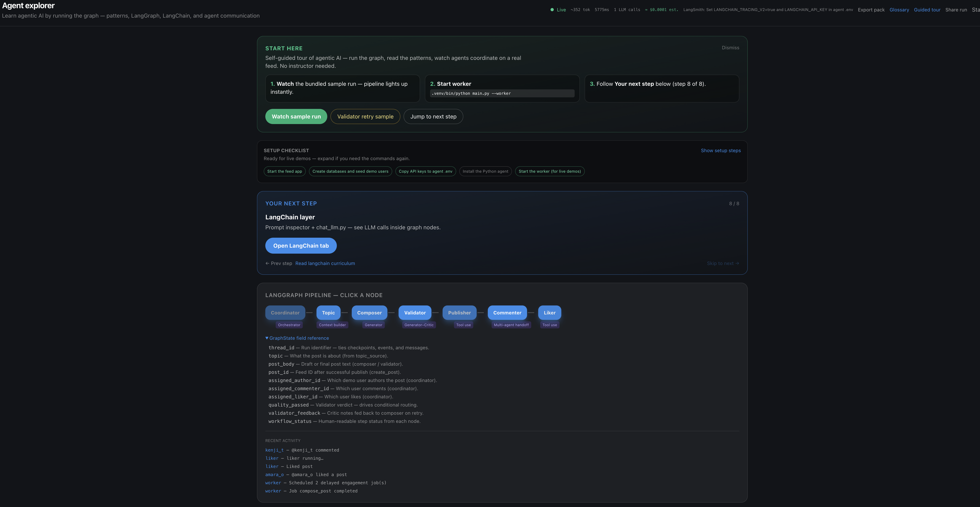
Task: Select the Topic pipeline node
Action: click(328, 312)
